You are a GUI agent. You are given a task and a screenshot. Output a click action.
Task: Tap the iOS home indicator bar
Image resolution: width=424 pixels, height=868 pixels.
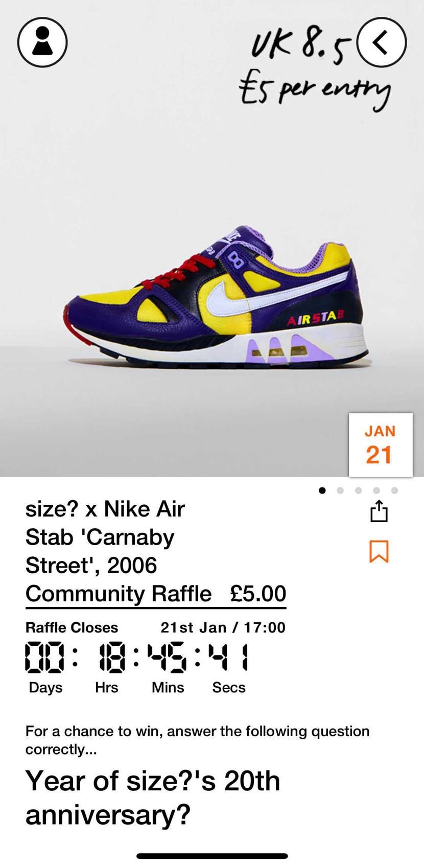212,856
